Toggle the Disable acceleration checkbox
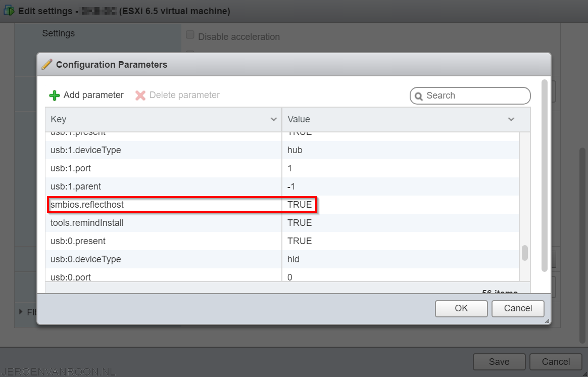This screenshot has height=377, width=588. [190, 35]
